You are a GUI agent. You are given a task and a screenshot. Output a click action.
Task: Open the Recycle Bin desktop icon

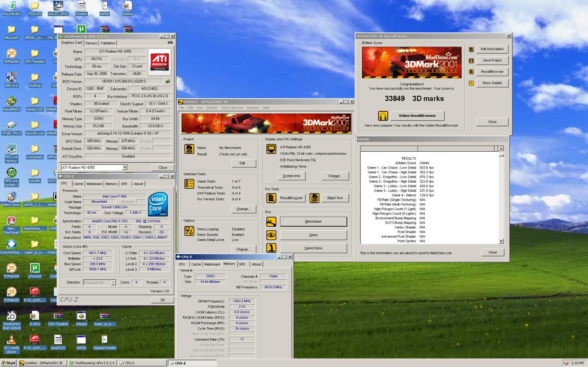coord(11,8)
